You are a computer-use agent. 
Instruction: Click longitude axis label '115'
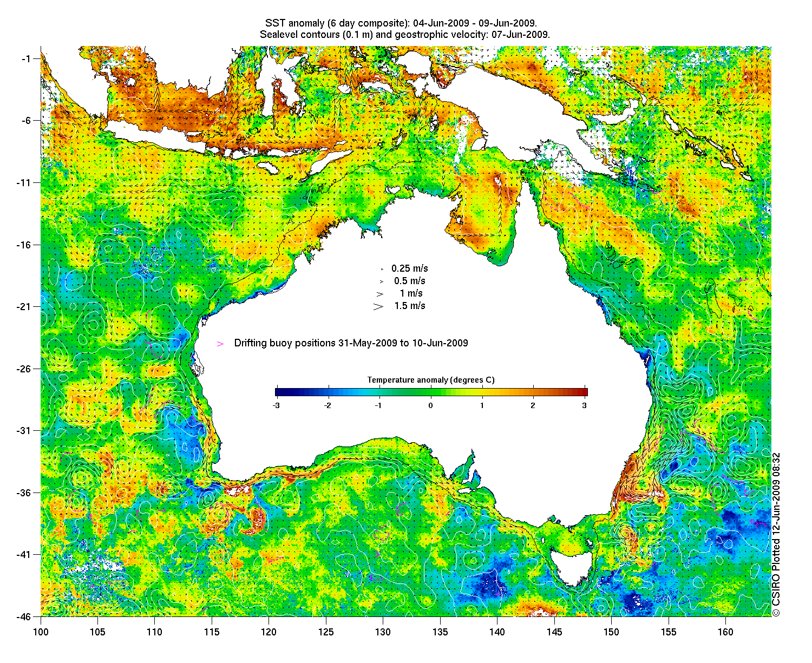(212, 632)
